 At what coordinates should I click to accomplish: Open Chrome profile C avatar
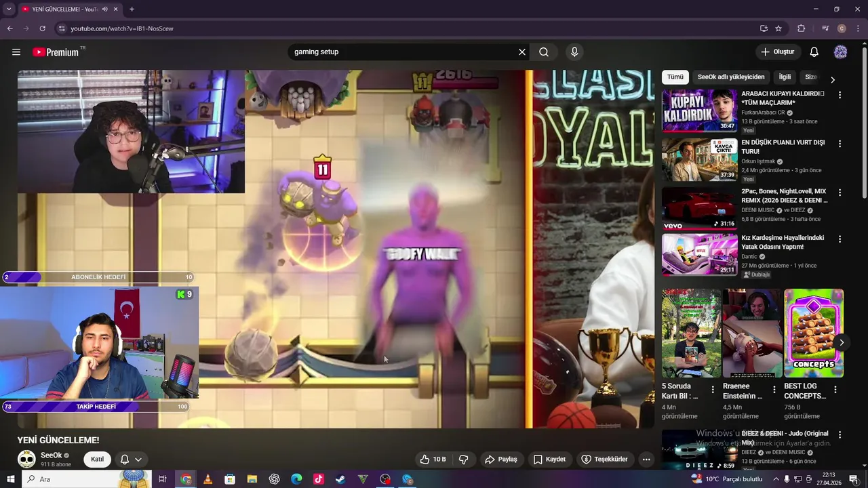point(842,28)
